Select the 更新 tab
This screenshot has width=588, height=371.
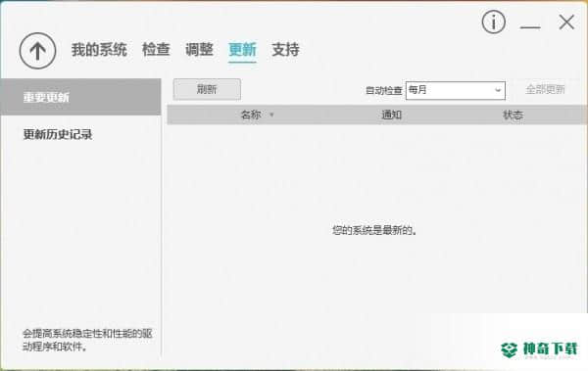[242, 50]
